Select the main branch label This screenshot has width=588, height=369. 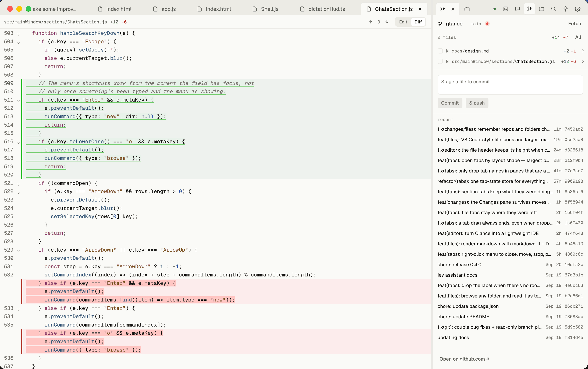tap(475, 24)
